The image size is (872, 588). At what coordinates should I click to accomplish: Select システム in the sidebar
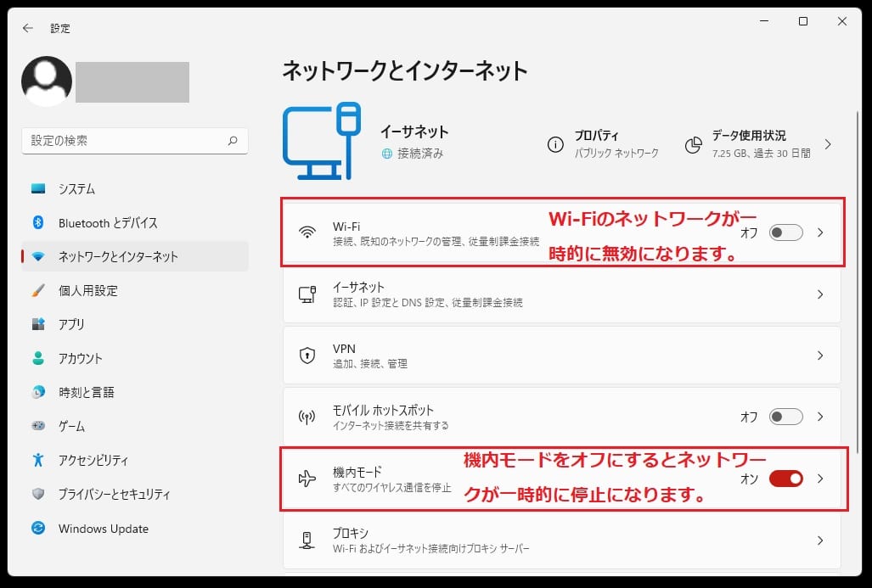135,189
